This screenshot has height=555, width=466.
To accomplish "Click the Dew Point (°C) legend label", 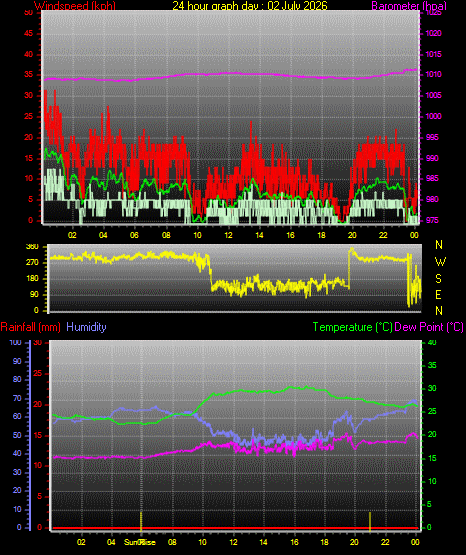I will click(x=429, y=327).
